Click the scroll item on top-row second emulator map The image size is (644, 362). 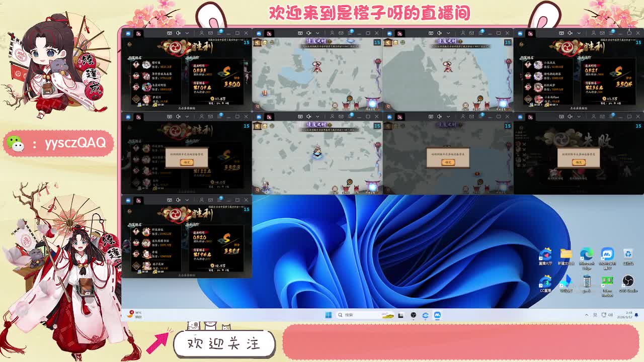pyautogui.click(x=265, y=93)
